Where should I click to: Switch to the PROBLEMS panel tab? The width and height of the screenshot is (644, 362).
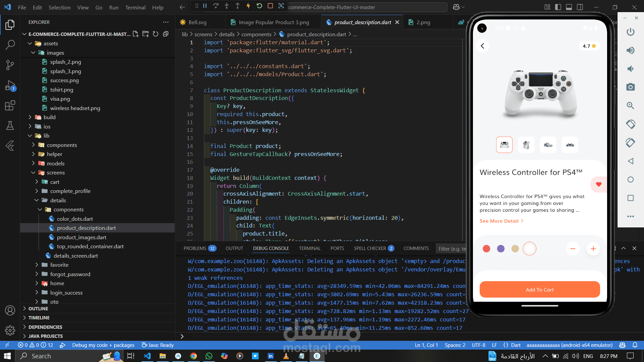(200, 248)
